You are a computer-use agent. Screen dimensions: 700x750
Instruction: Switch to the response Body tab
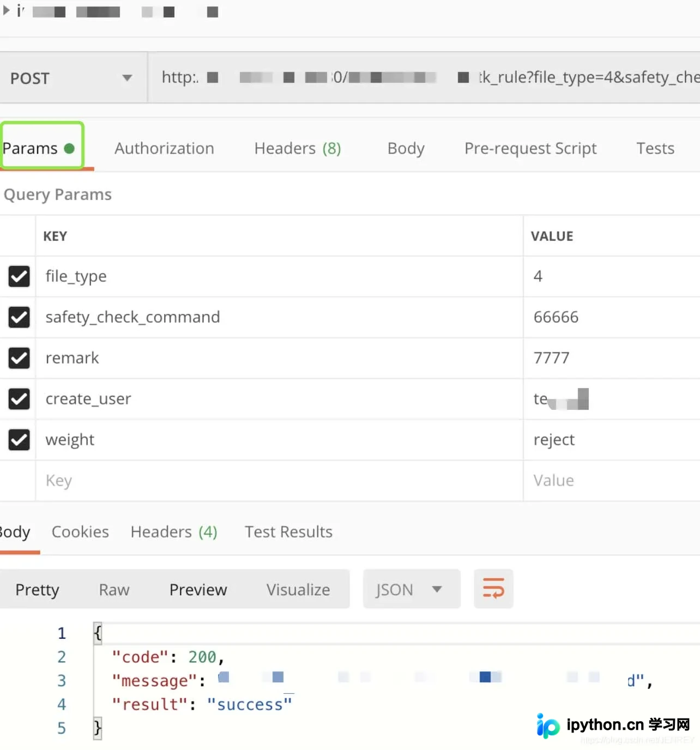click(15, 531)
